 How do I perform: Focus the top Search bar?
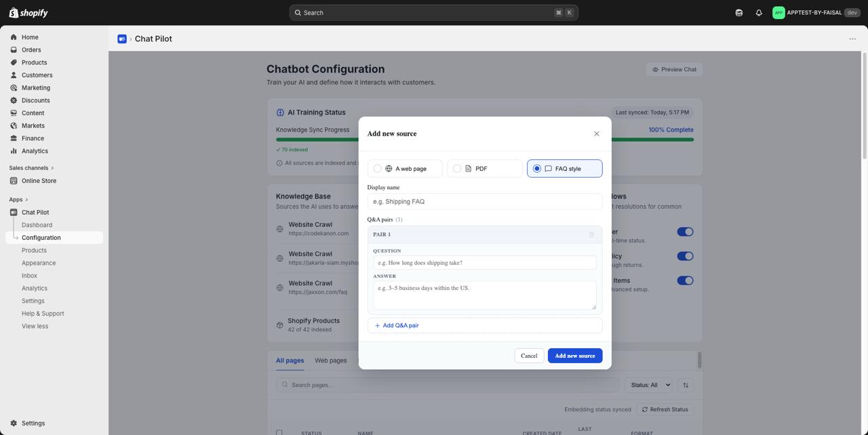click(x=434, y=13)
